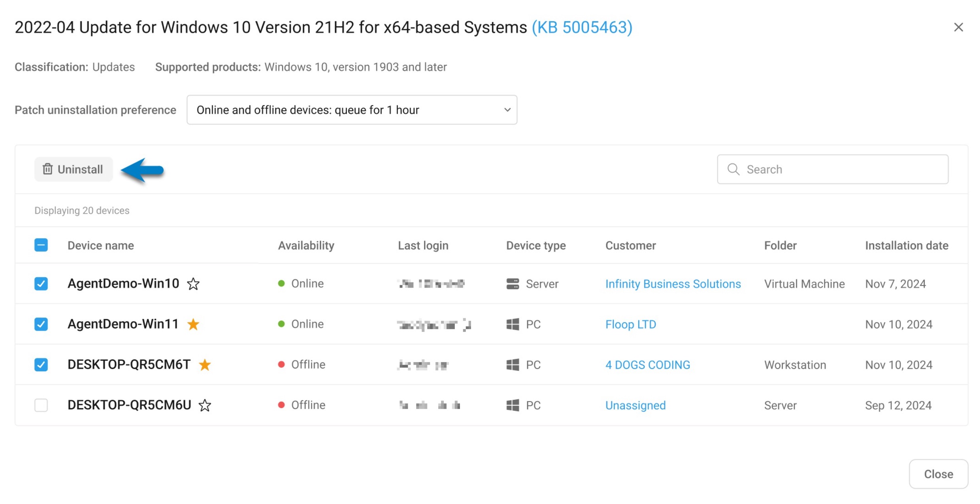Select the DESKTOP-QR5CM6U device name
This screenshot has width=980, height=504.
[129, 405]
